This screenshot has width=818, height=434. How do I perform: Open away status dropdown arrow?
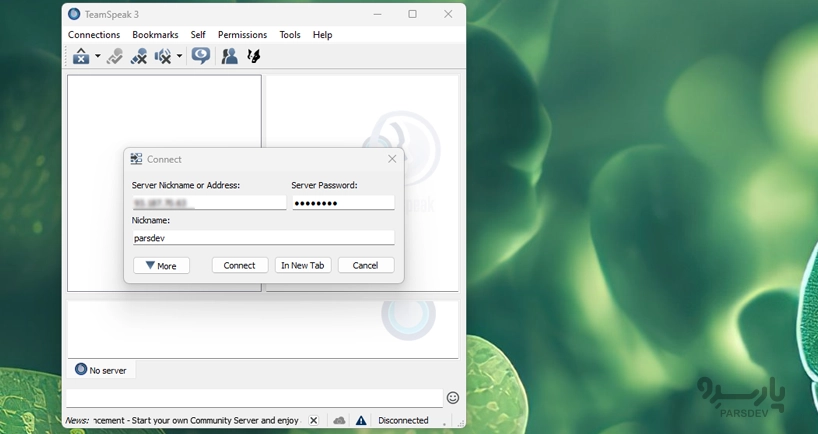pyautogui.click(x=97, y=57)
